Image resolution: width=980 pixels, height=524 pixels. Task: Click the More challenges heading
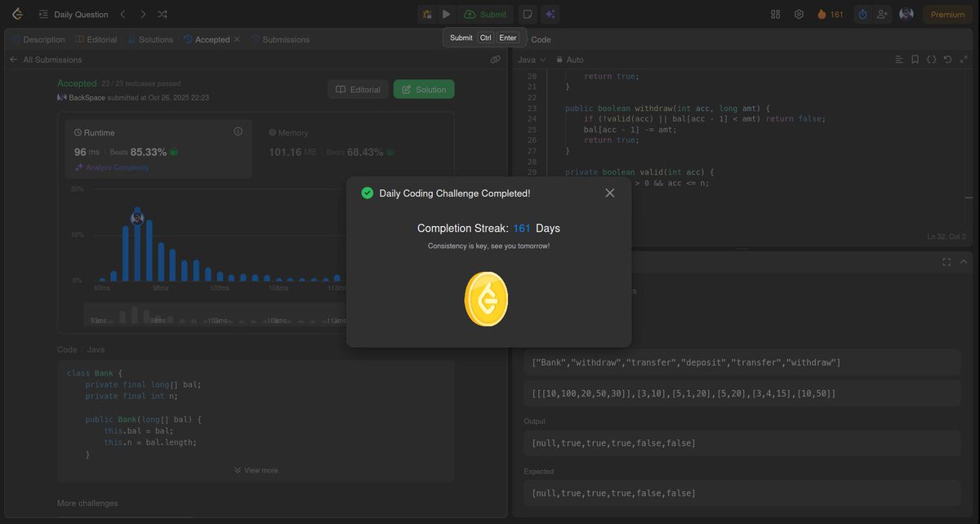coord(87,503)
